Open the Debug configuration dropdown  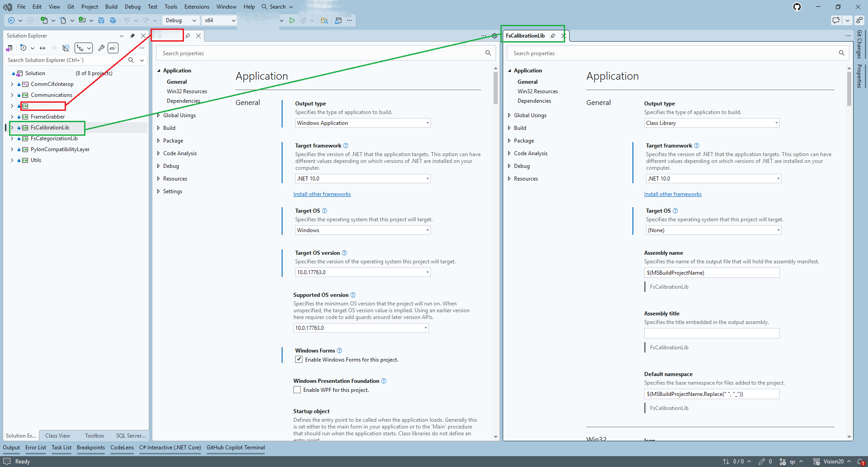(181, 20)
